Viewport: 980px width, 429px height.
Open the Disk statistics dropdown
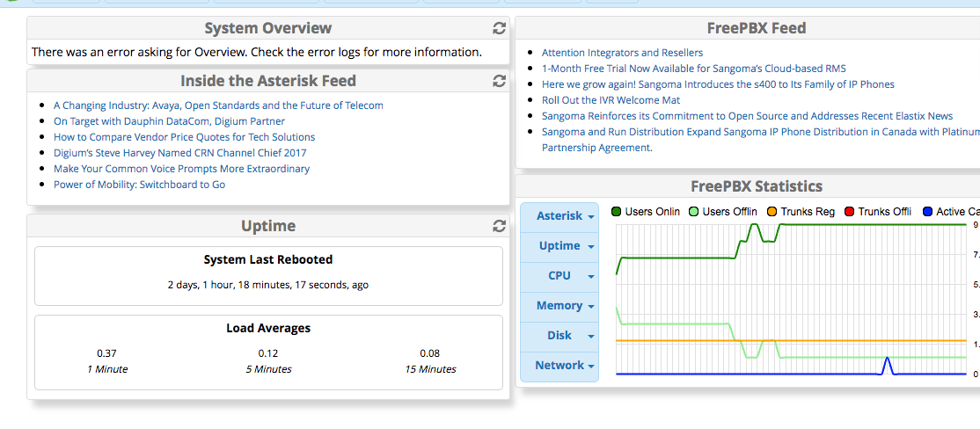pyautogui.click(x=559, y=335)
